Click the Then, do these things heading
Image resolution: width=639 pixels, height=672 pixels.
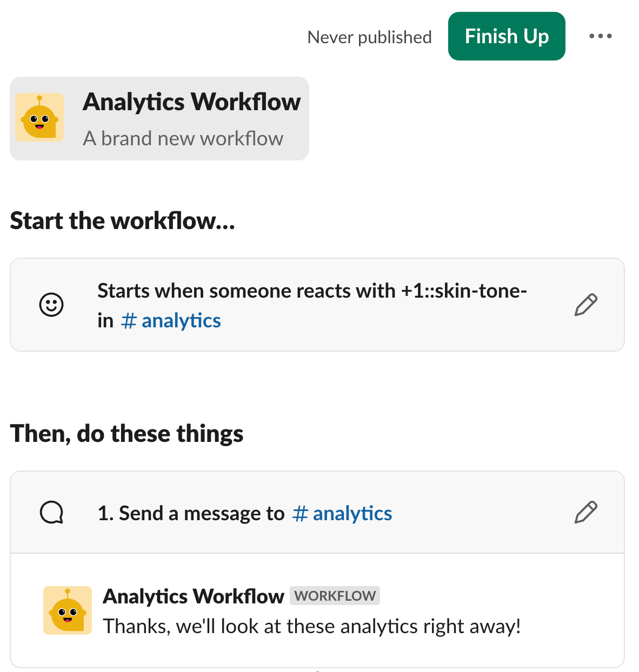pyautogui.click(x=127, y=433)
